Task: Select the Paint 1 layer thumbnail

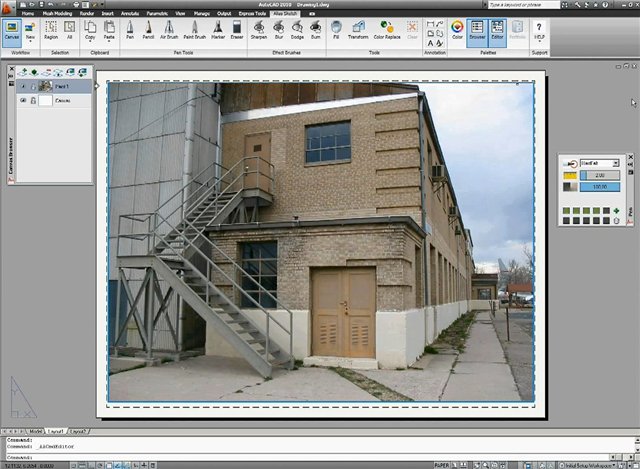Action: tap(45, 86)
